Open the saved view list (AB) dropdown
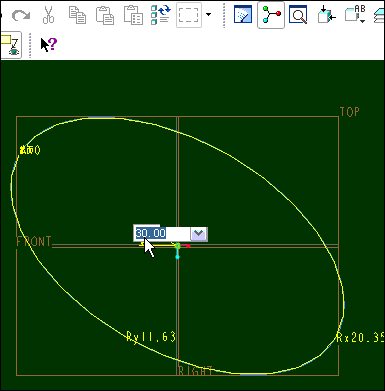This screenshot has width=385, height=391. click(355, 15)
